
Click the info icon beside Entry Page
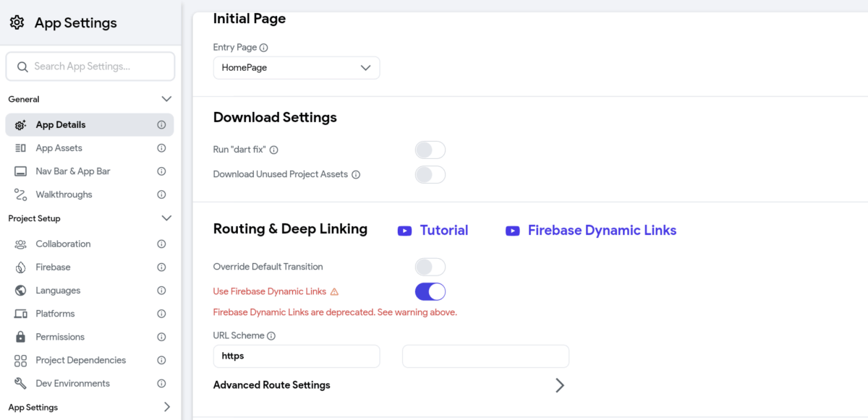coord(264,48)
